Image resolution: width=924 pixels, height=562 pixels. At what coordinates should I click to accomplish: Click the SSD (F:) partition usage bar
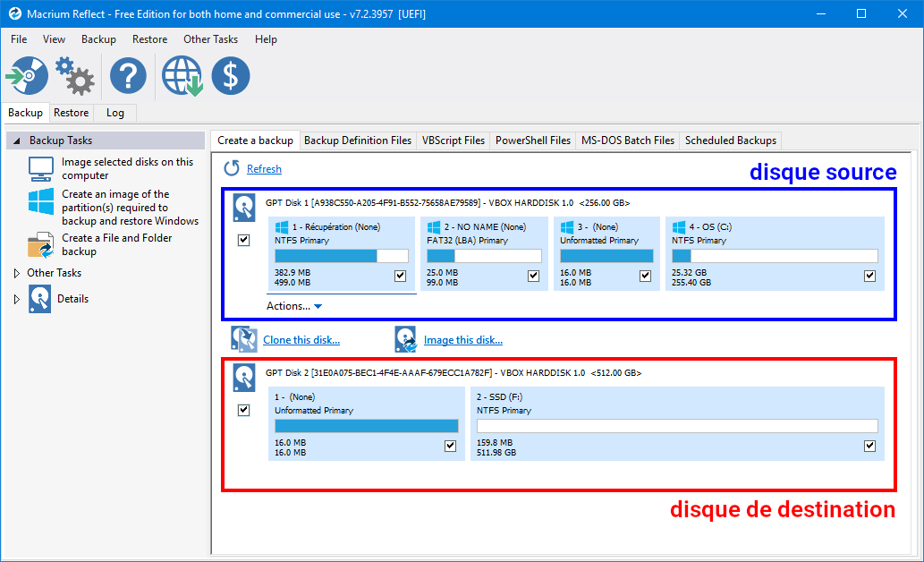677,426
